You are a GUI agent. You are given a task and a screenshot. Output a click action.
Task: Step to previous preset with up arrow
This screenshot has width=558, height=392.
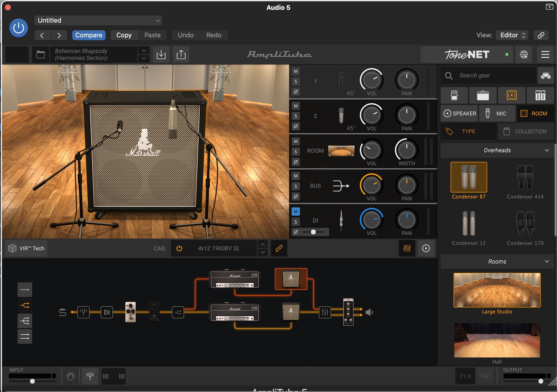[144, 51]
